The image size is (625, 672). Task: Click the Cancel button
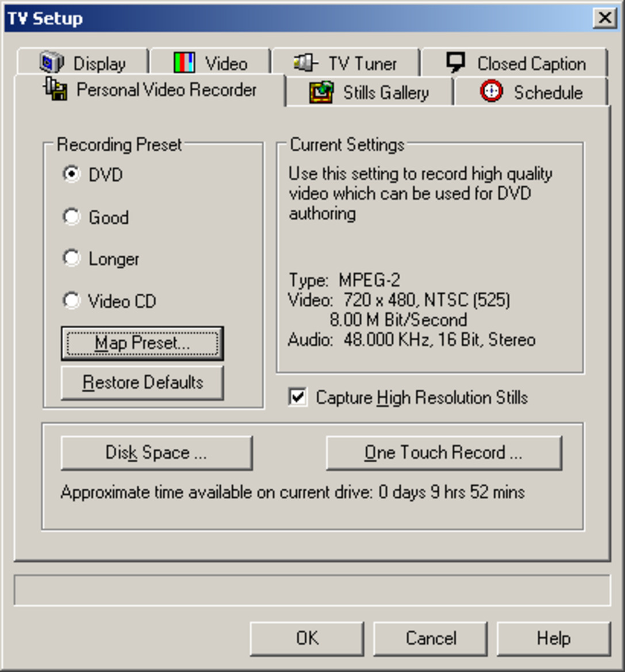pyautogui.click(x=431, y=639)
